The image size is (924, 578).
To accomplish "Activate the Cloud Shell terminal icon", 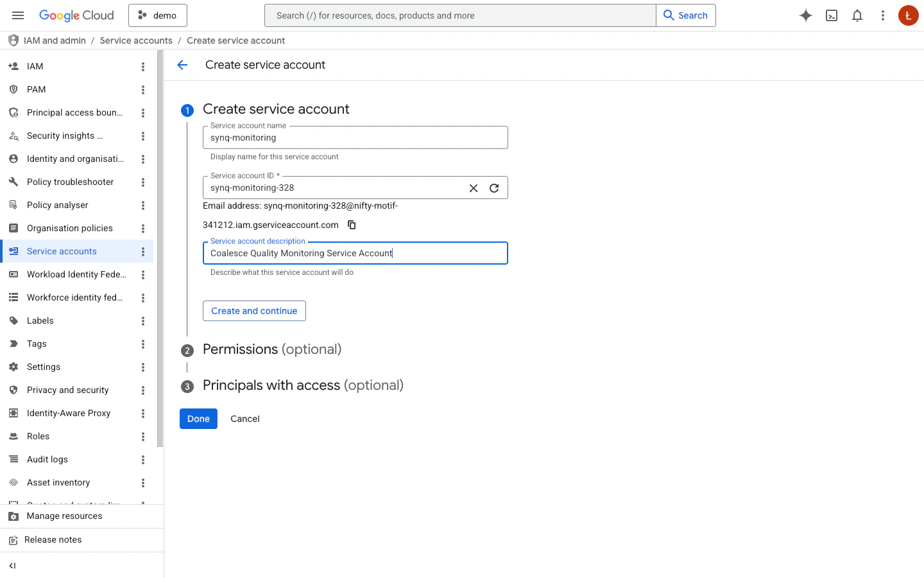I will [832, 15].
